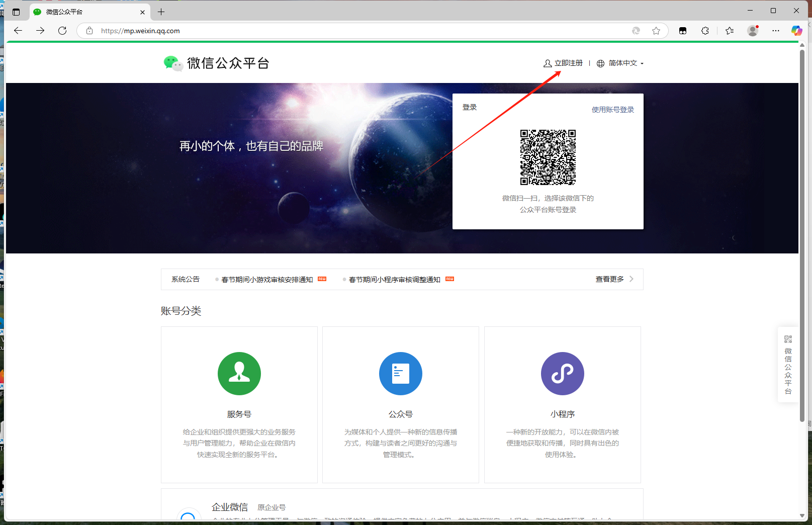Click the login QR code image
The width and height of the screenshot is (812, 525).
548,157
